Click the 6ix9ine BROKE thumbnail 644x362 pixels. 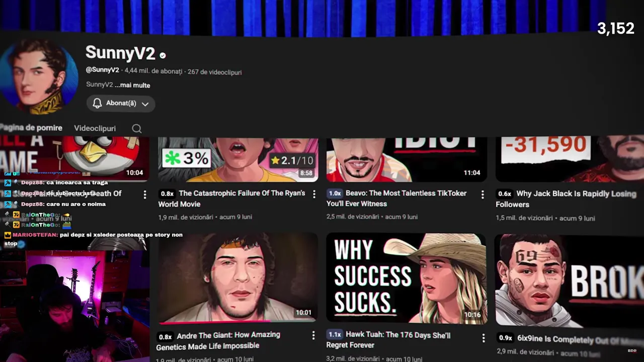[x=569, y=281]
